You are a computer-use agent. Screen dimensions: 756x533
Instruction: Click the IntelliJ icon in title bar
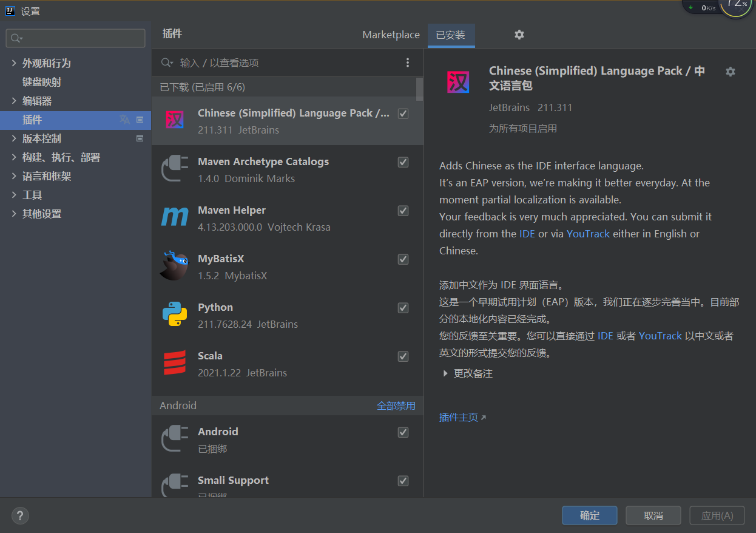[x=10, y=10]
